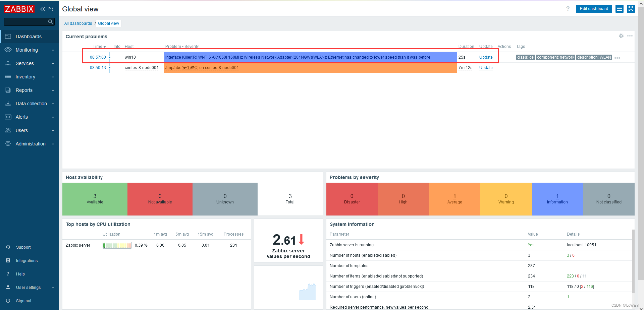The height and width of the screenshot is (310, 644).
Task: Switch to kiosk fullscreen mode icon
Action: [x=631, y=9]
